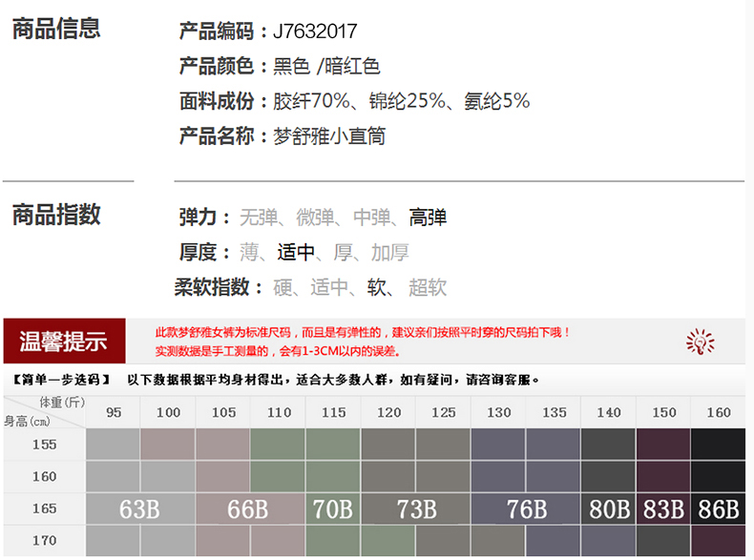
Task: Click 薄 in the 厚度 row
Action: 249,253
